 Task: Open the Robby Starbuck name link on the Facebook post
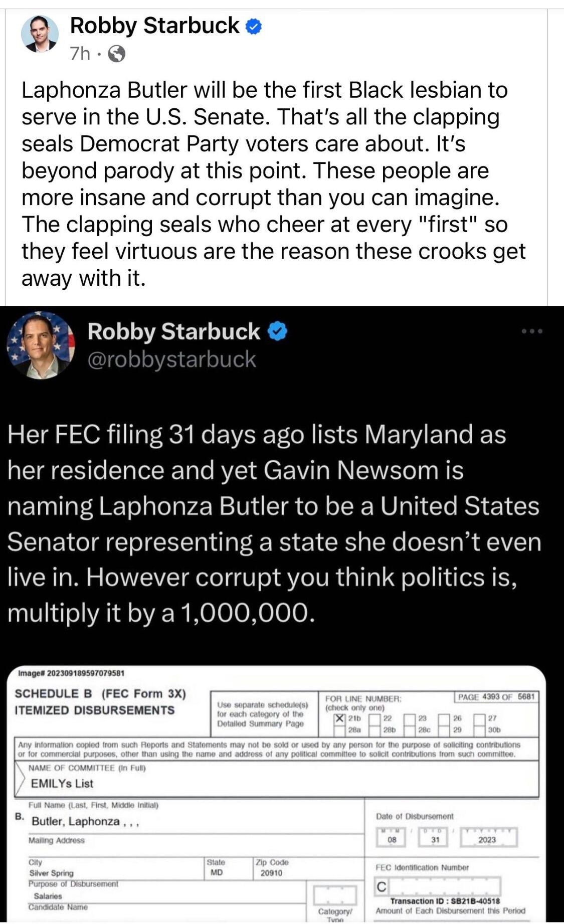point(154,26)
